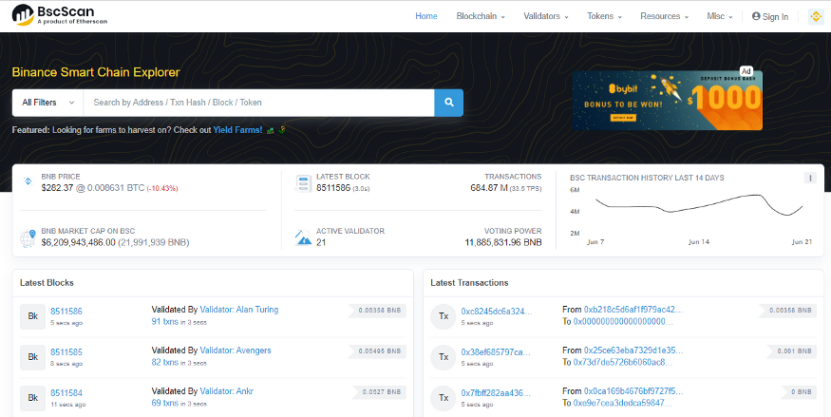Image resolution: width=831 pixels, height=417 pixels.
Task: Click the $6,209,943,486.00 market cap value
Action: (x=78, y=243)
